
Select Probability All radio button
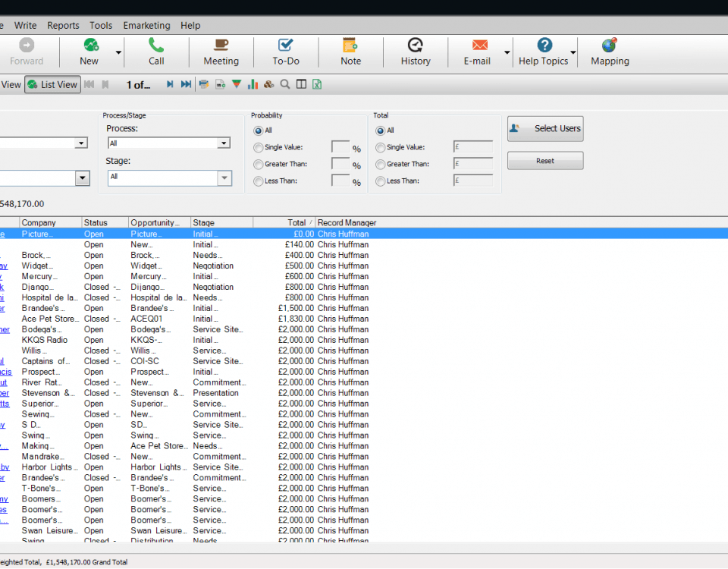pyautogui.click(x=258, y=131)
